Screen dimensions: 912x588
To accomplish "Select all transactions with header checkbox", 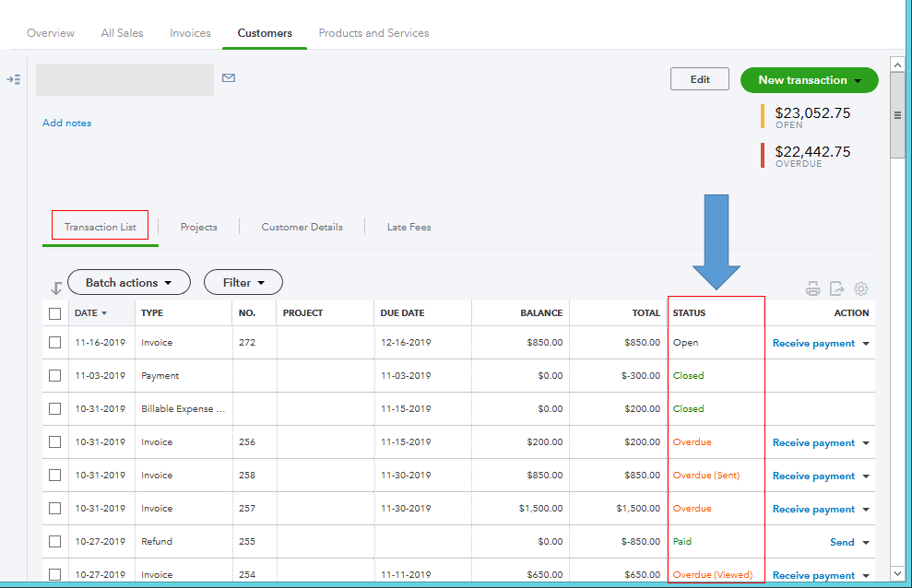I will (55, 313).
